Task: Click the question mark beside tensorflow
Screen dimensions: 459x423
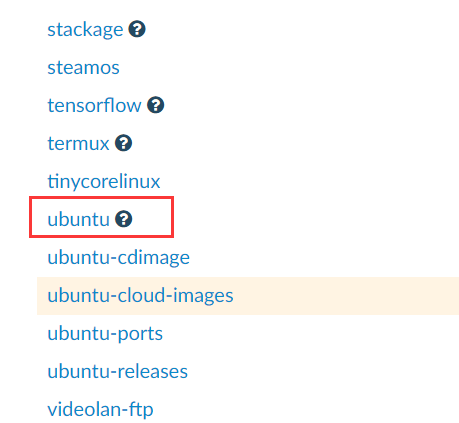Action: click(x=156, y=105)
